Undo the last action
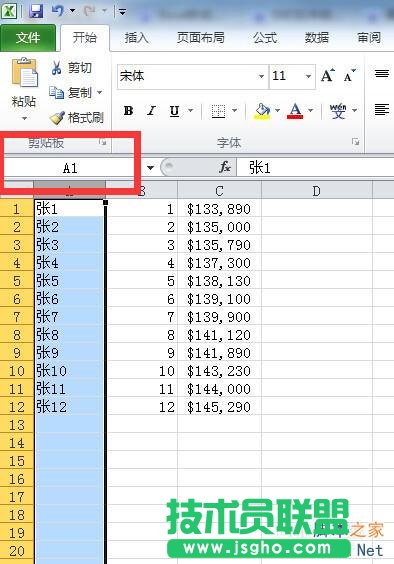Image resolution: width=394 pixels, height=564 pixels. pos(58,11)
